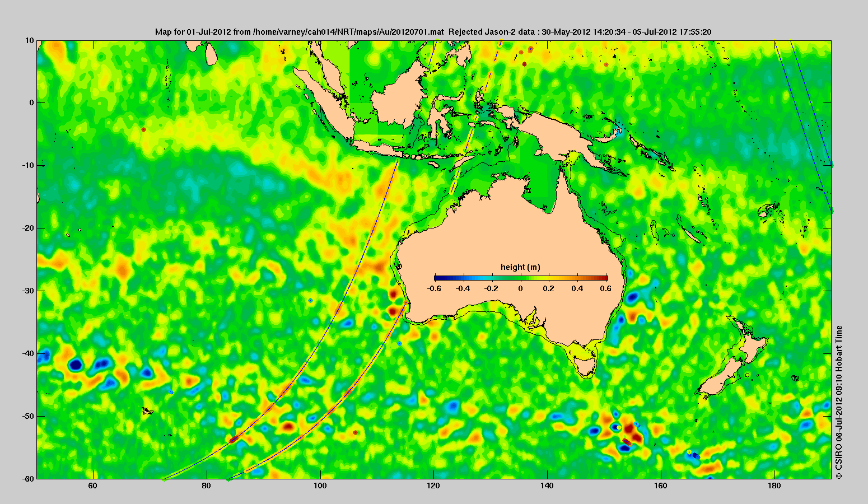Screen dimensions: 868x504
Task: Click the '60' longitude axis label
Action: click(93, 486)
